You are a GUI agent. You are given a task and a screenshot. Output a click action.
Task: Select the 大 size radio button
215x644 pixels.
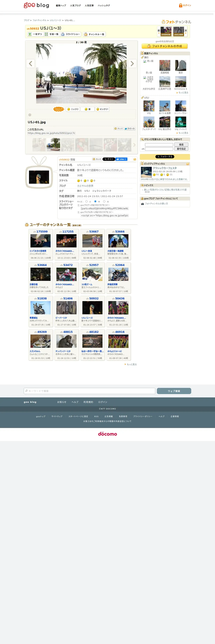[104, 201]
